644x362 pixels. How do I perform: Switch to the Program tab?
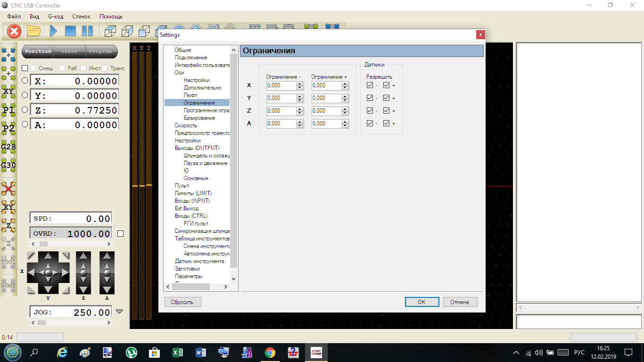[100, 51]
